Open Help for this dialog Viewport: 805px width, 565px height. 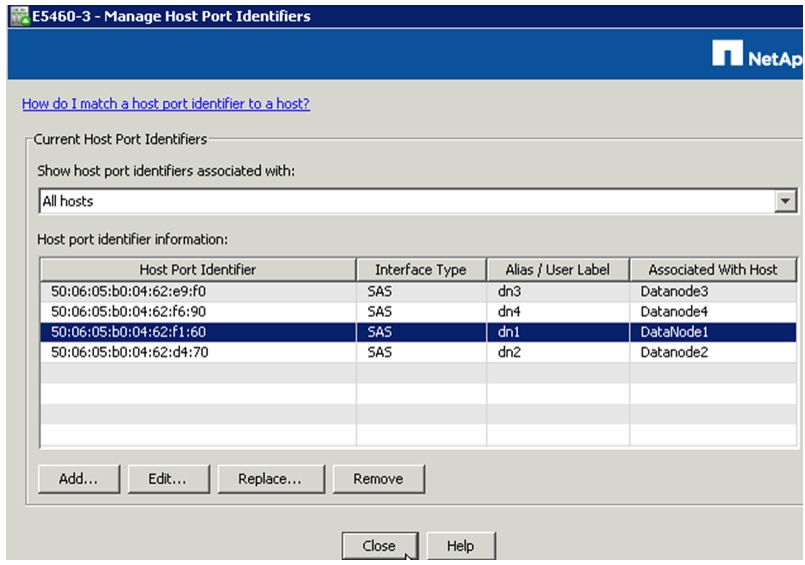(461, 545)
